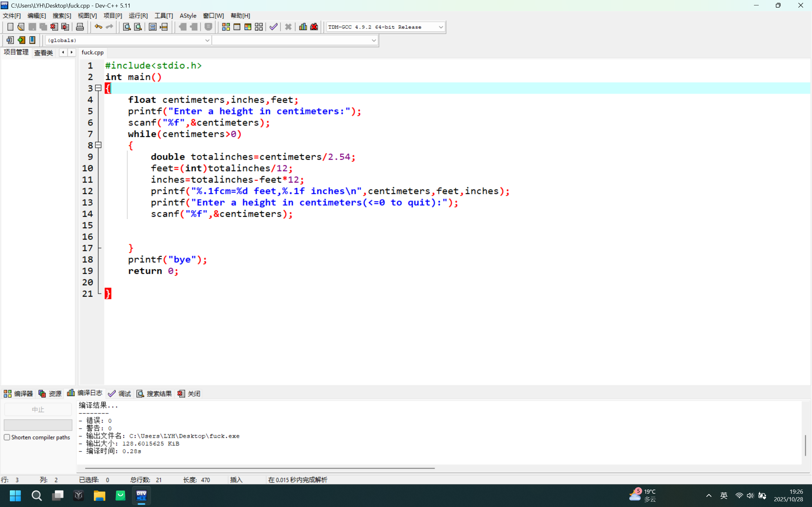Open the (globals) scope dropdown
Screen dimensions: 812x507
coord(207,40)
